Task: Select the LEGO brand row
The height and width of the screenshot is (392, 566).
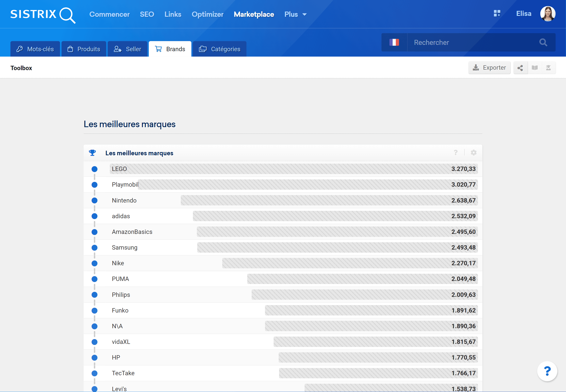Action: (x=283, y=169)
